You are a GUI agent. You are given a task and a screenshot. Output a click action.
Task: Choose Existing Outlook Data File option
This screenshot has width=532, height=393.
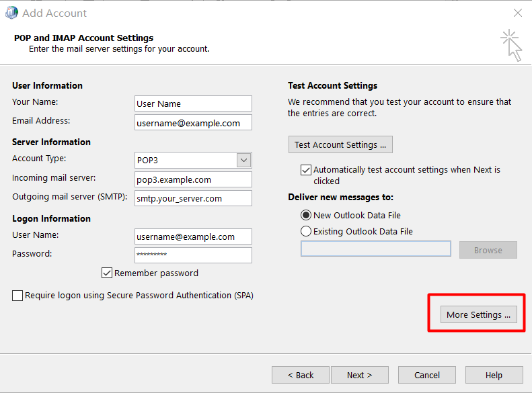[x=307, y=232]
